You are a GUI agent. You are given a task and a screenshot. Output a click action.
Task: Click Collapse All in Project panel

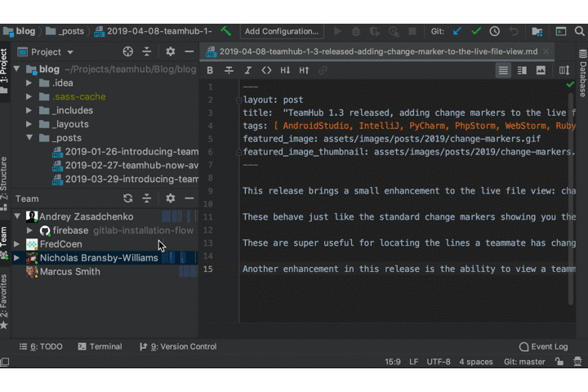147,51
